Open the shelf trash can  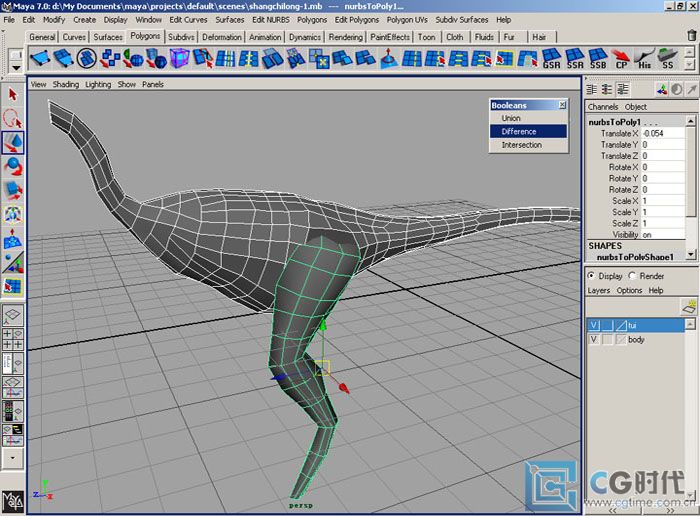click(691, 35)
